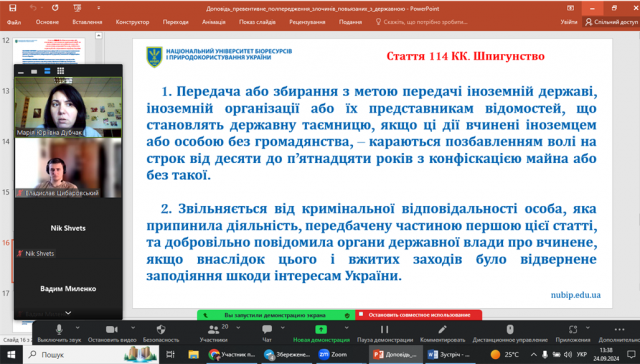Click slide title 'Стаття 114 КК. Шпигунство'

465,56
